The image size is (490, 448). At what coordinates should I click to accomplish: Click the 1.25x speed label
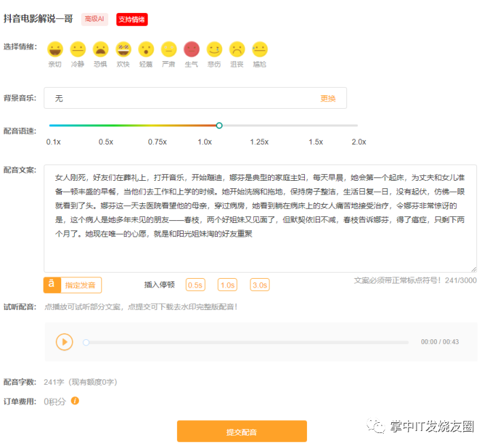[259, 142]
